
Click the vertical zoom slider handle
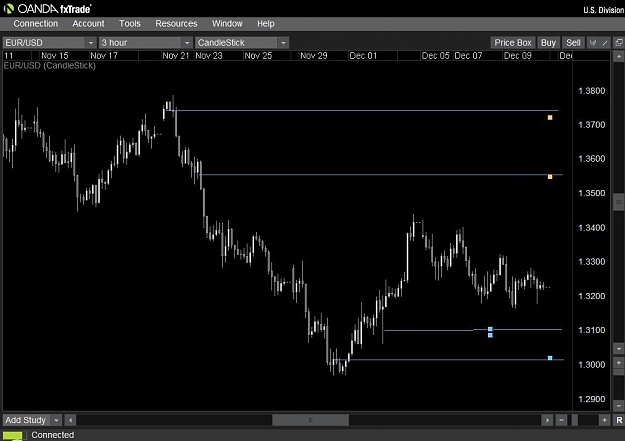click(x=619, y=372)
